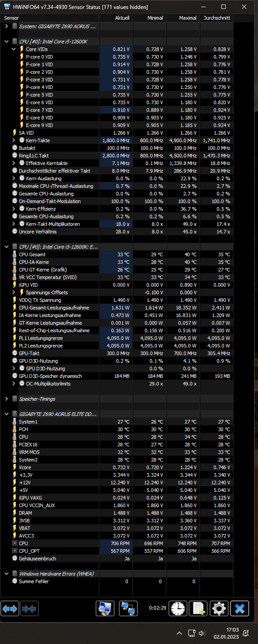Click the HWiNFO64 title bar icon
The width and height of the screenshot is (258, 644).
(x=6, y=7)
